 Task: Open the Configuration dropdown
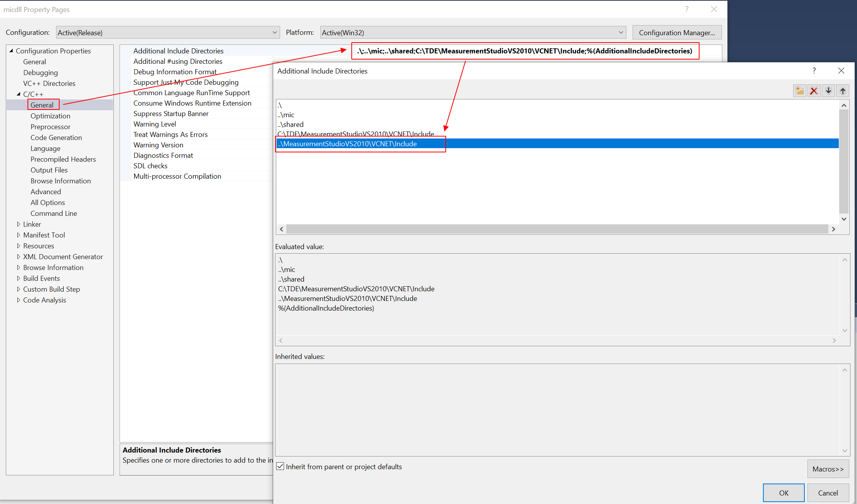pyautogui.click(x=167, y=32)
